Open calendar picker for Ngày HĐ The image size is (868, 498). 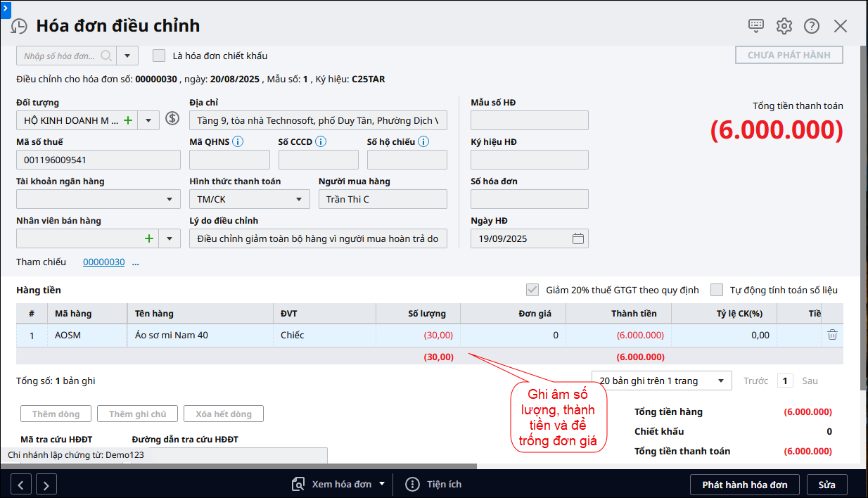[578, 238]
